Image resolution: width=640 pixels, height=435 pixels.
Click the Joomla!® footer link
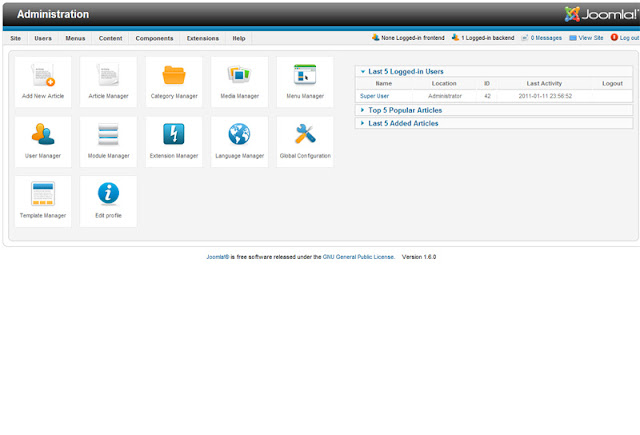[x=218, y=257]
